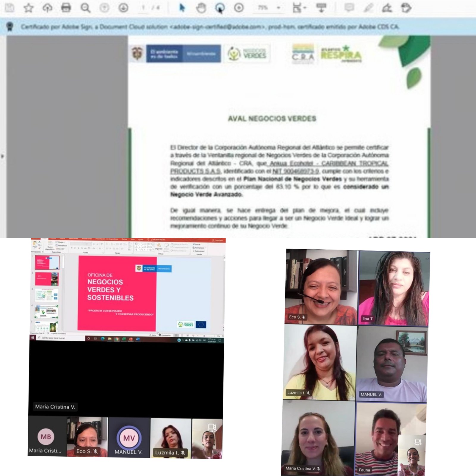476x476 pixels.
Task: Click the zoom out magnifier icon
Action: click(x=85, y=8)
